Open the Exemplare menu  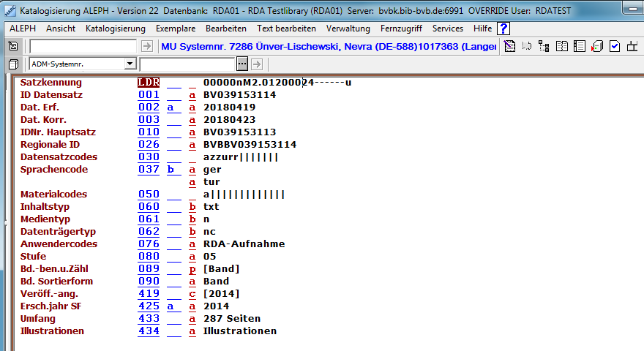tap(176, 29)
